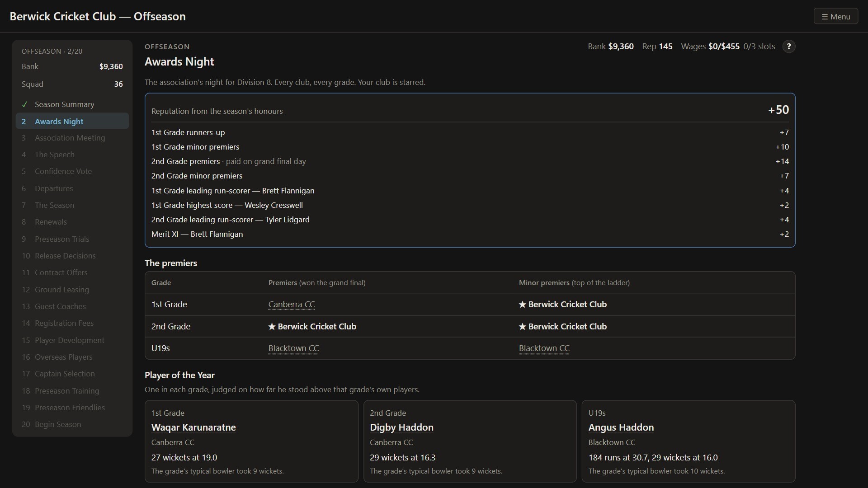The image size is (868, 488).
Task: Select Preseason Trials step
Action: 72,239
